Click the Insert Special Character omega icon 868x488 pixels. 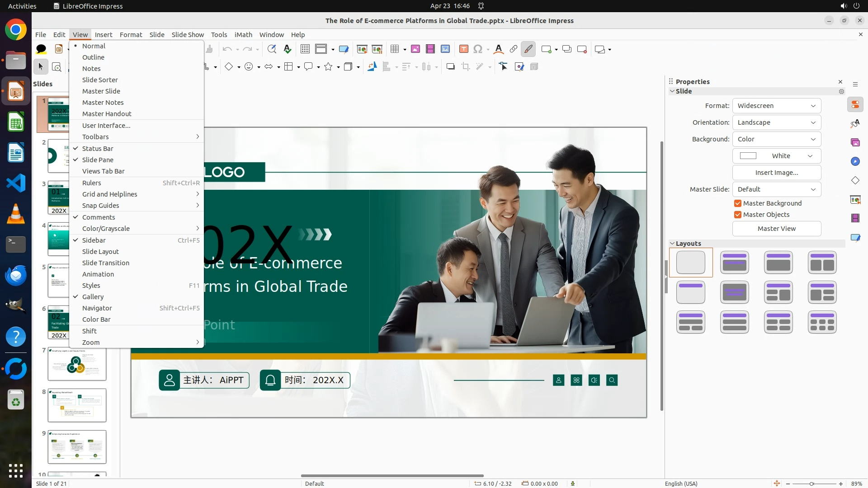(478, 49)
